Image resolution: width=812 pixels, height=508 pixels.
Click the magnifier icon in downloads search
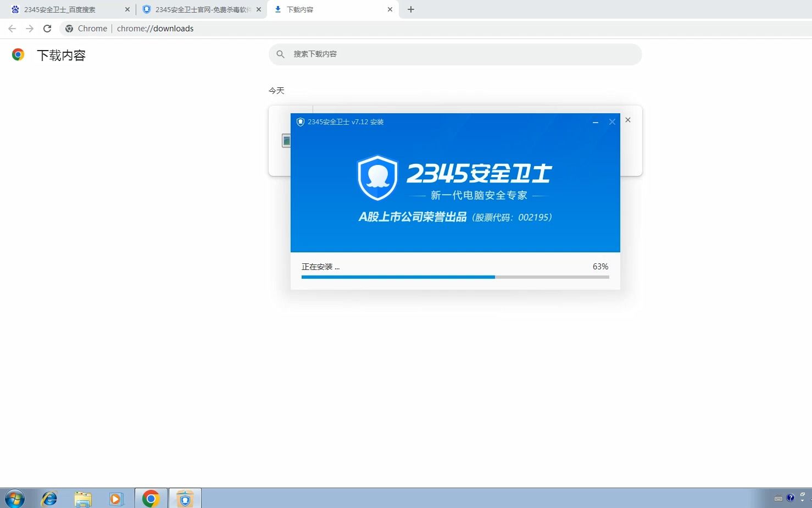click(x=281, y=54)
